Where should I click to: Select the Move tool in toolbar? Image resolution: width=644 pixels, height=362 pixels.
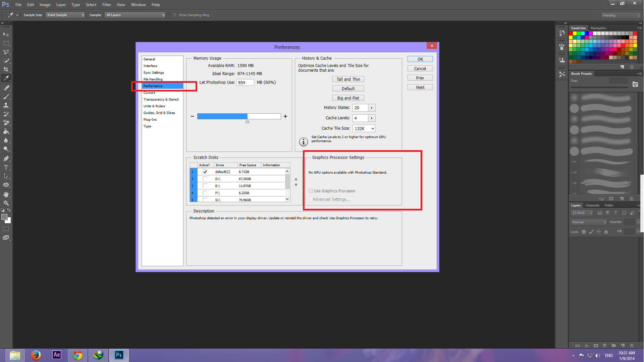pos(6,34)
